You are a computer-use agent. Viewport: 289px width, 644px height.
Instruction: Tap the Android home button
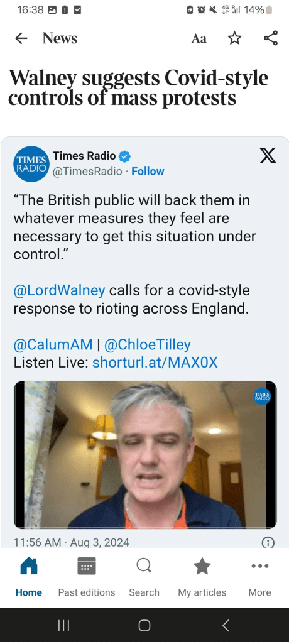144,626
